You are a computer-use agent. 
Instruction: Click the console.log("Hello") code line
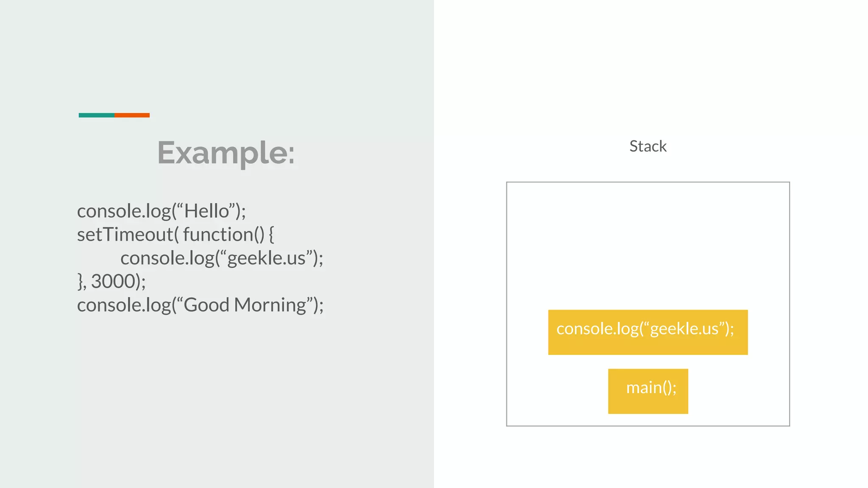161,211
